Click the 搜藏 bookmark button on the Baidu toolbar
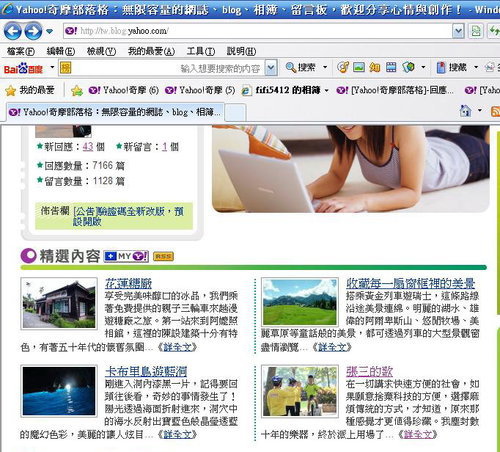Image resolution: width=500 pixels, height=452 pixels. [451, 68]
